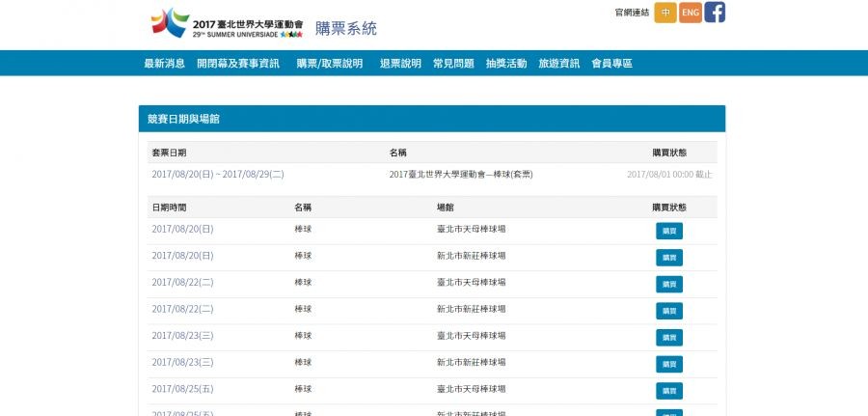Screen dimensions: 868x416
Task: Open 常見問題 page
Action: (453, 64)
